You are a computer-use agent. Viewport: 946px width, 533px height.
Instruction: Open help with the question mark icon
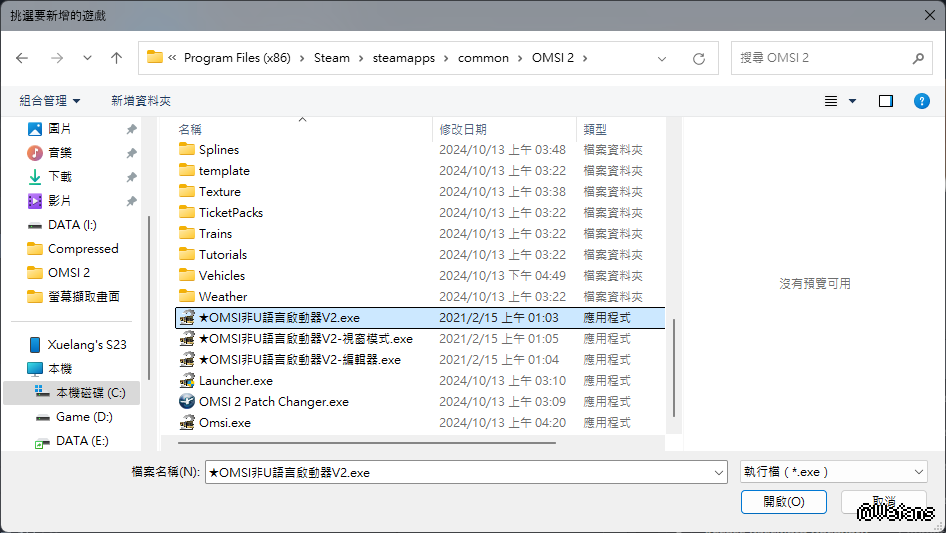click(921, 101)
